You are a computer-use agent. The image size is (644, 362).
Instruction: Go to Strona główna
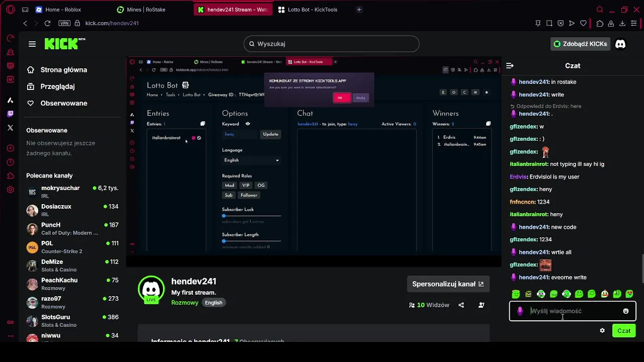(57, 70)
